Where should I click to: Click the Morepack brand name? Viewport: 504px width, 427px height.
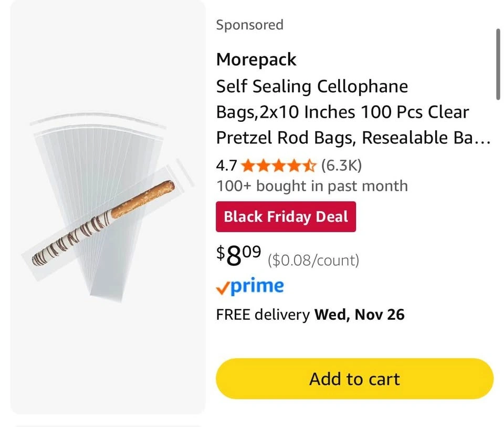pyautogui.click(x=256, y=59)
